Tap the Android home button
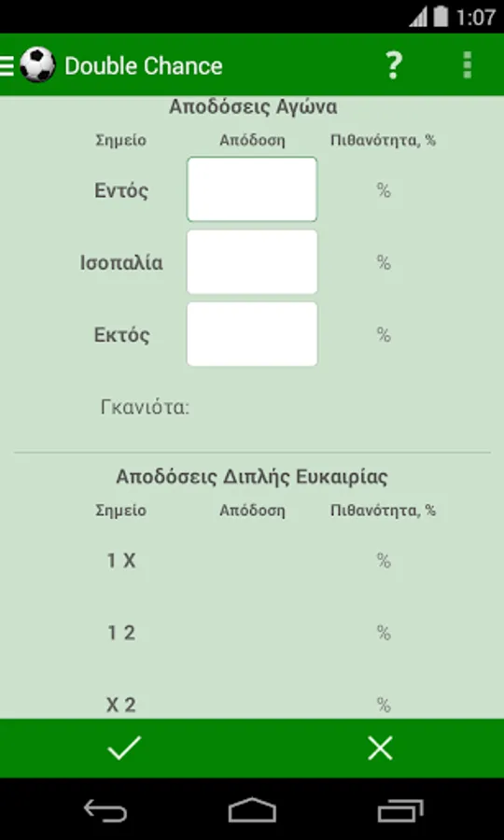Image resolution: width=504 pixels, height=840 pixels. pos(252,810)
